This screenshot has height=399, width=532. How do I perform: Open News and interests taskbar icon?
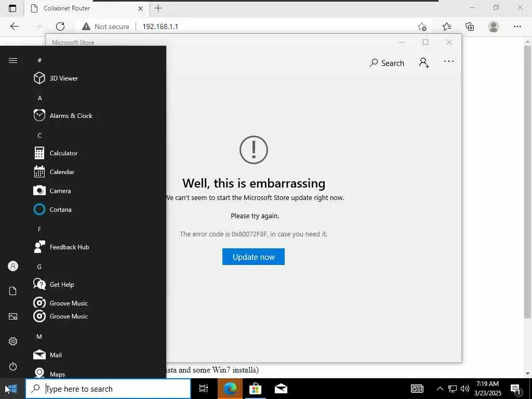[x=417, y=389]
